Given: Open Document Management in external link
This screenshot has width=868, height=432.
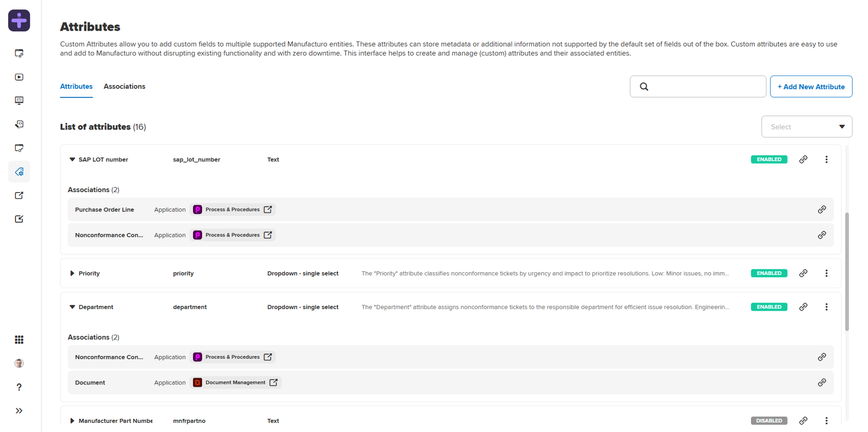Looking at the screenshot, I should click(274, 383).
